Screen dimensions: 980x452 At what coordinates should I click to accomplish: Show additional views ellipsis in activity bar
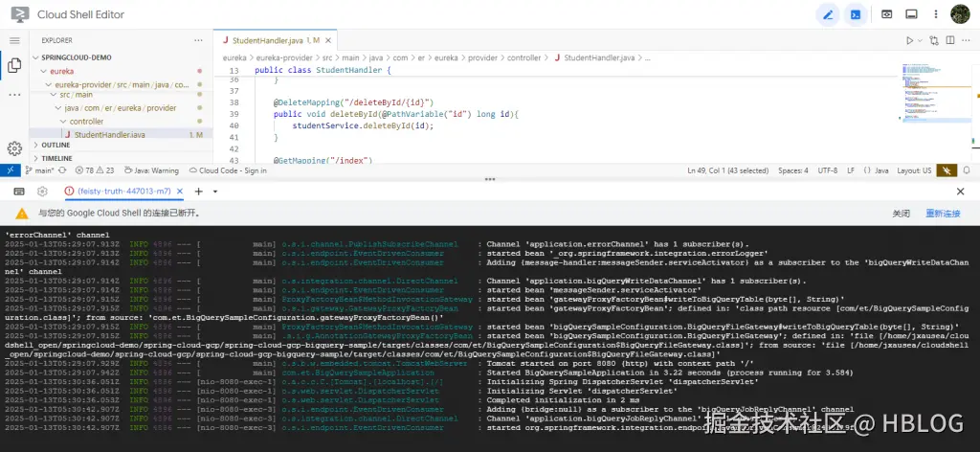14,95
